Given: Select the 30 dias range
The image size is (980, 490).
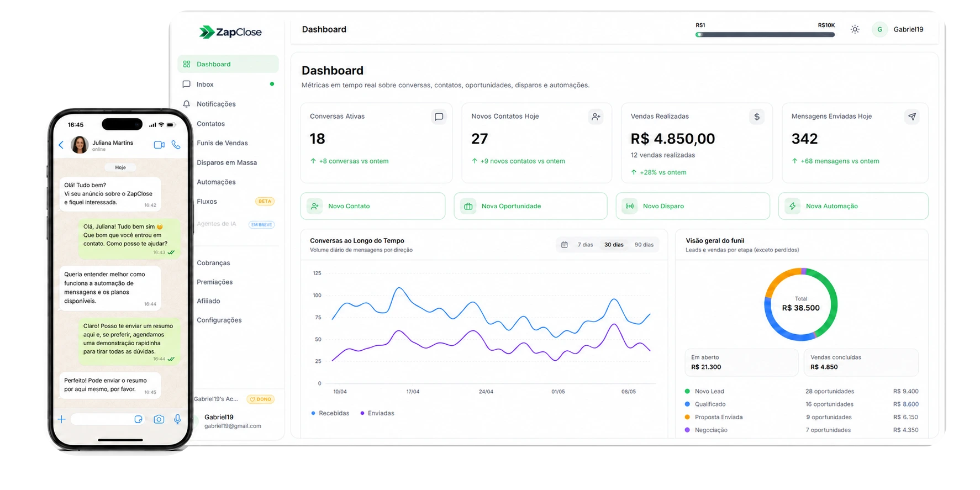Looking at the screenshot, I should coord(614,245).
